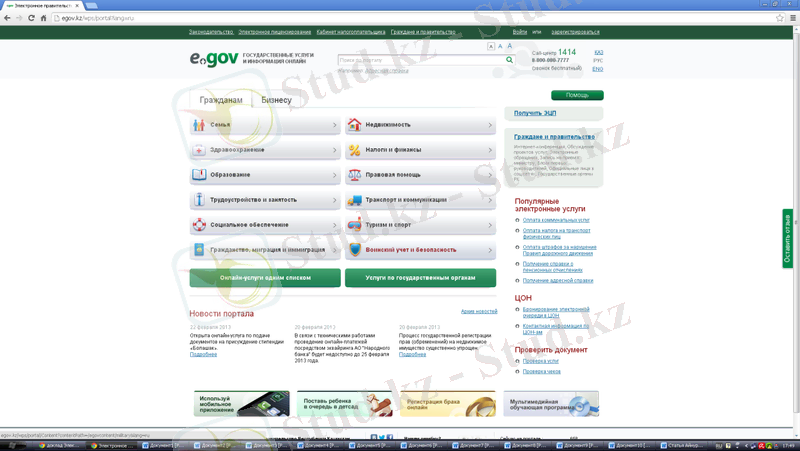The height and width of the screenshot is (451, 800).
Task: Open Электронное лицензирование in the top menu
Action: (274, 32)
